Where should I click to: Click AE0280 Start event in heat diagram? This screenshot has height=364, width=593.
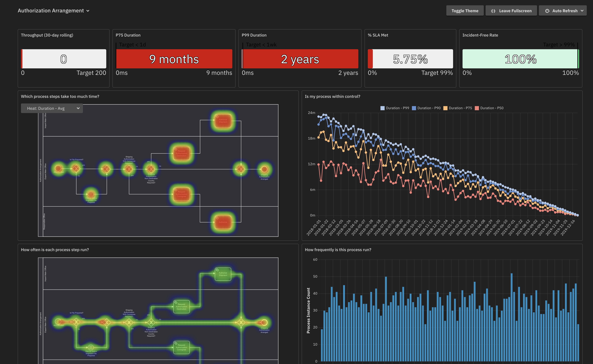[x=58, y=168]
